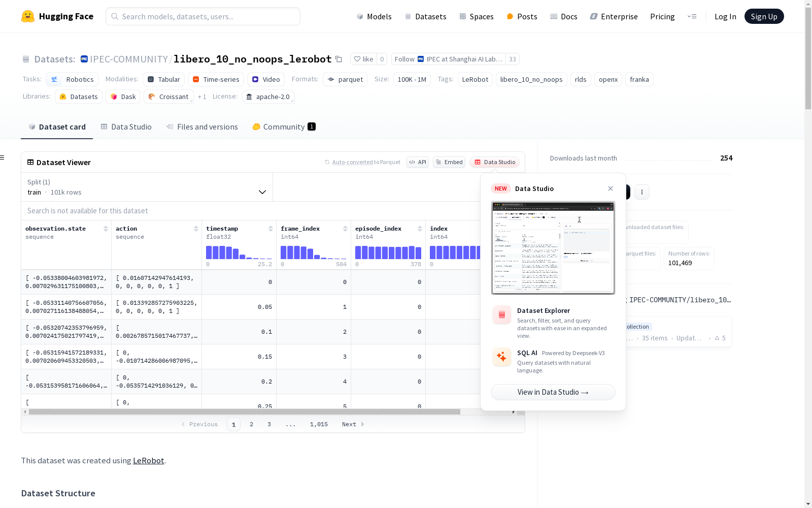The image size is (812, 508).
Task: Go to page 3 of the table
Action: [x=269, y=424]
